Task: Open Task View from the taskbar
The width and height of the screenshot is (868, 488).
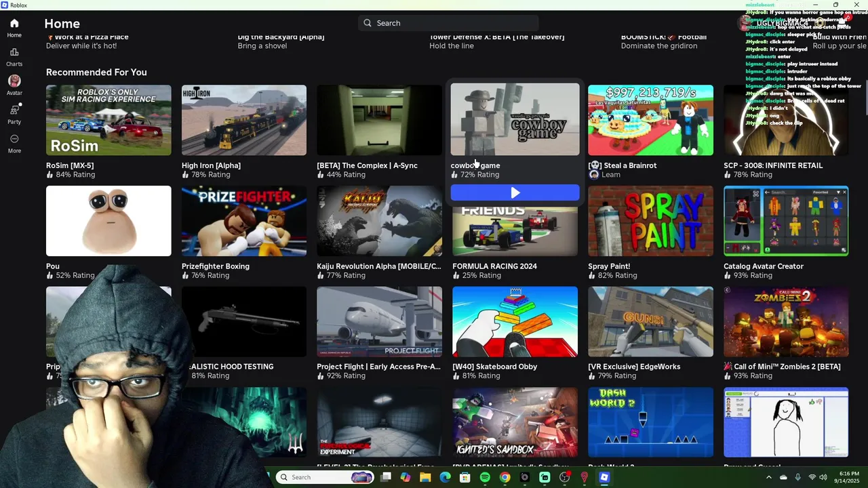Action: pyautogui.click(x=386, y=477)
